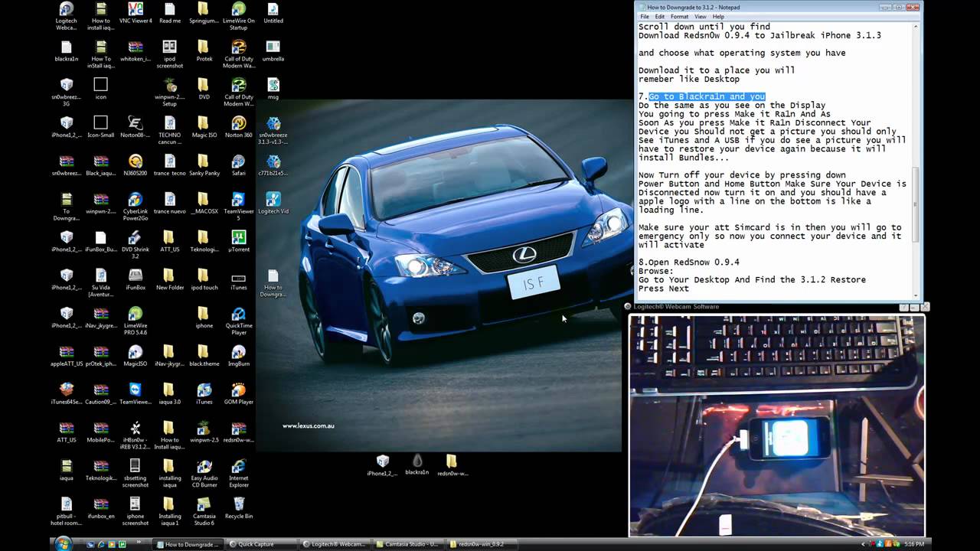Click the Logitech Vid desktop icon
This screenshot has width=980, height=551.
pos(273,204)
